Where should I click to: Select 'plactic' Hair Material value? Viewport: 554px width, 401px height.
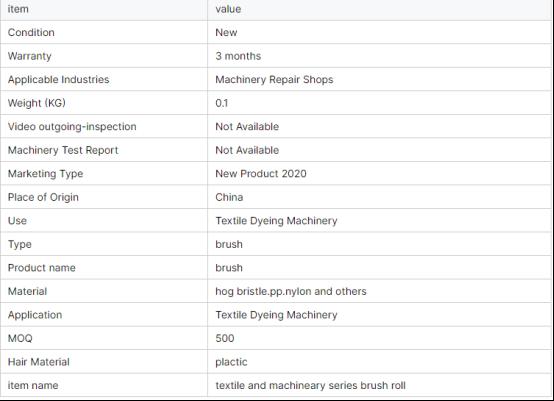pyautogui.click(x=231, y=362)
